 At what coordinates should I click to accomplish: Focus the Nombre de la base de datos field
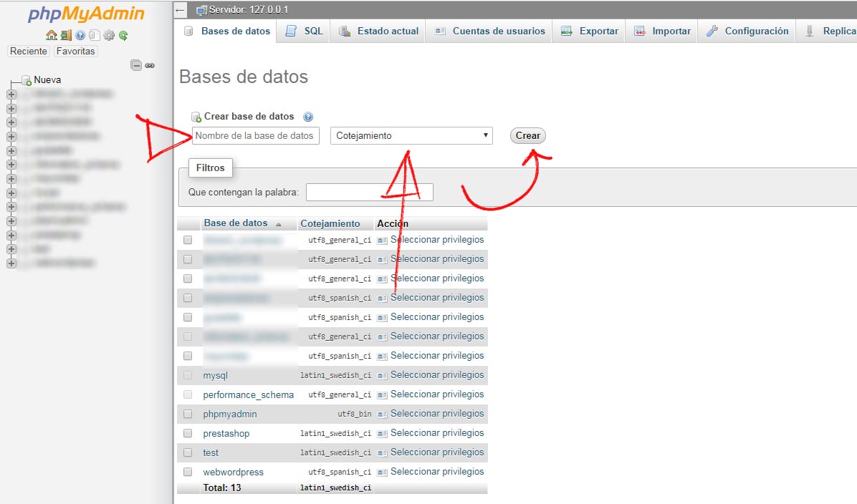coord(255,135)
